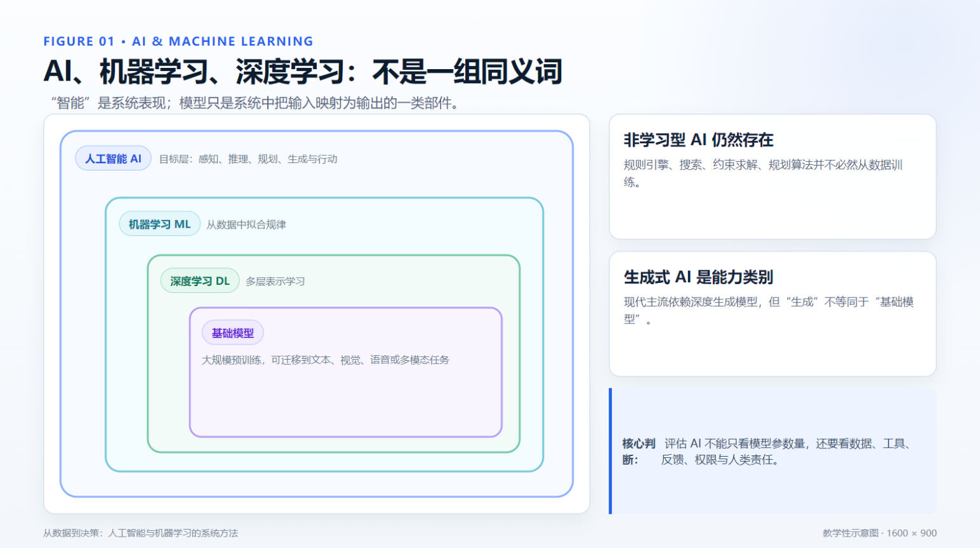Image resolution: width=980 pixels, height=548 pixels.
Task: Click text 大规模预训练，可迁移到文本
Action: [326, 360]
